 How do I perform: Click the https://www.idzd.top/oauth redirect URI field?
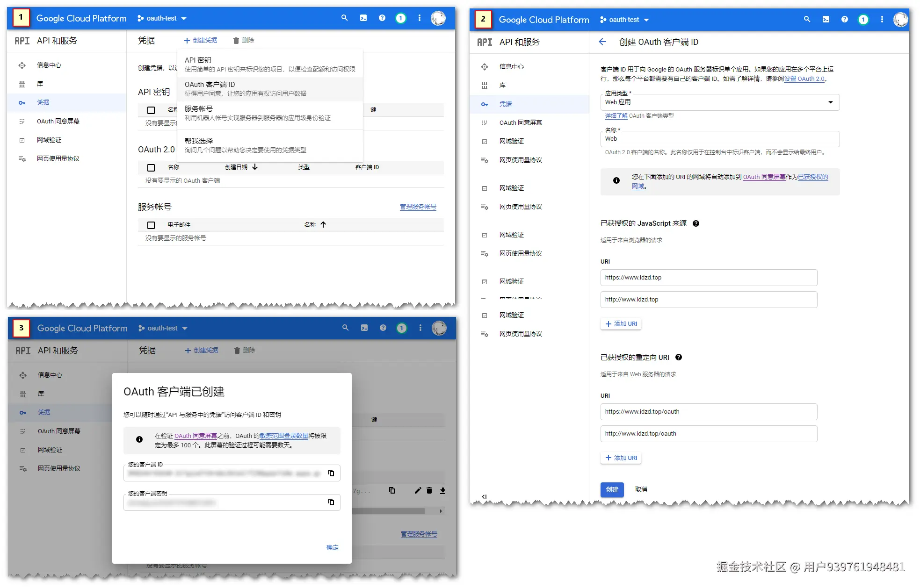(x=708, y=412)
